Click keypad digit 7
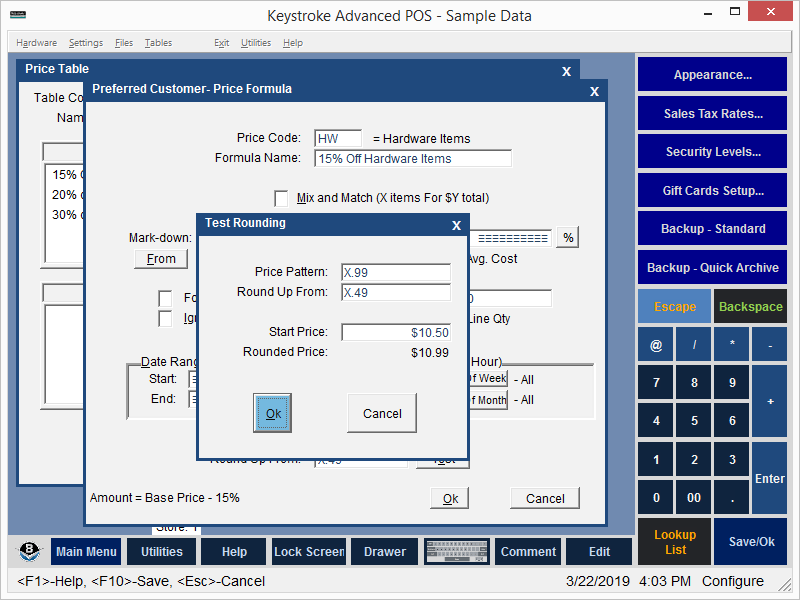 (656, 382)
